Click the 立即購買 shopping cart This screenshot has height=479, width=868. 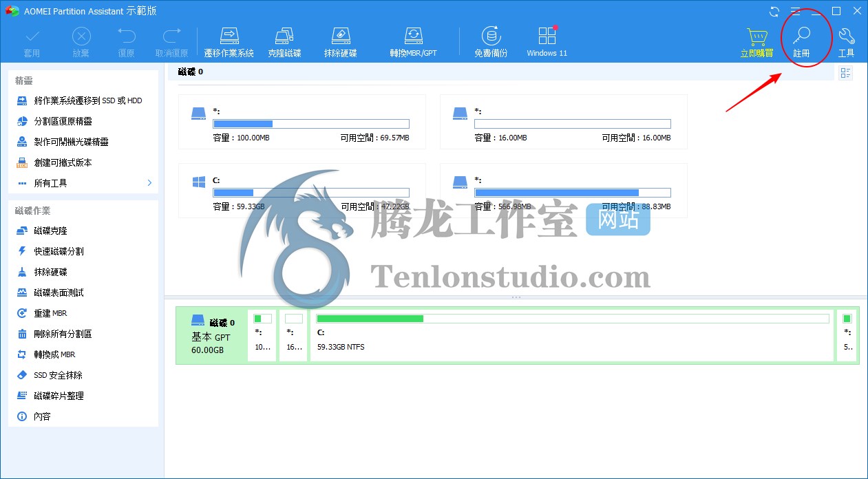(x=756, y=36)
